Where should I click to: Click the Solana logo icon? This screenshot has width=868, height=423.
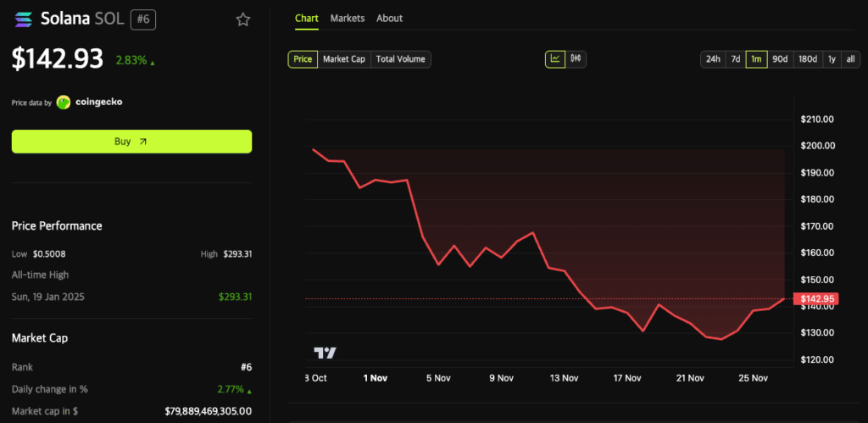tap(21, 19)
